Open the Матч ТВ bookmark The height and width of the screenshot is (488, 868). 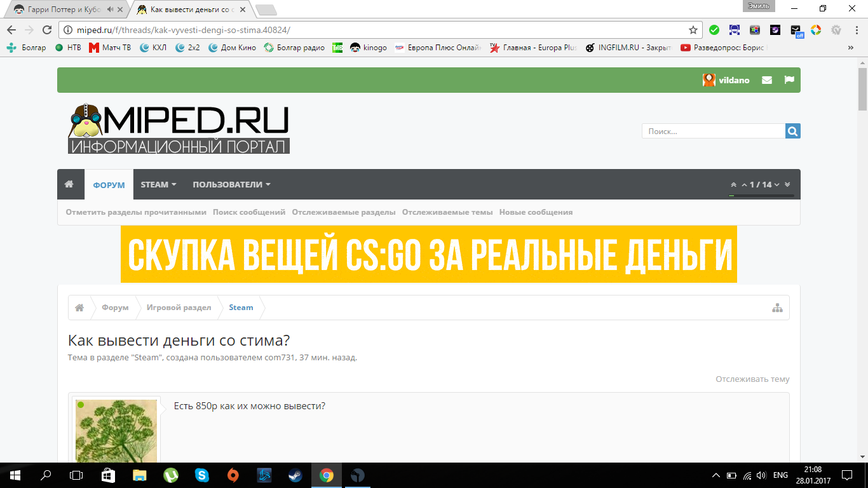(x=110, y=47)
